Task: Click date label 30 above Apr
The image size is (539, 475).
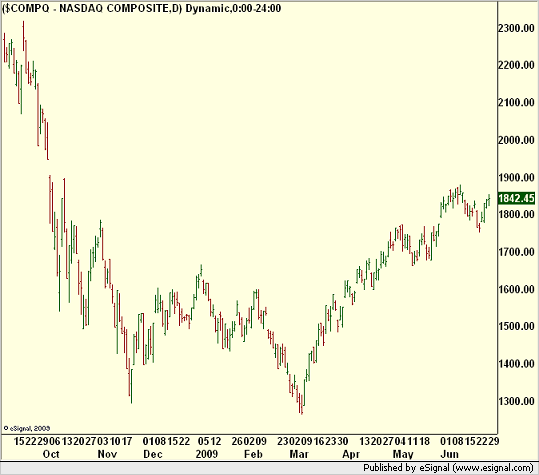Action: [343, 441]
